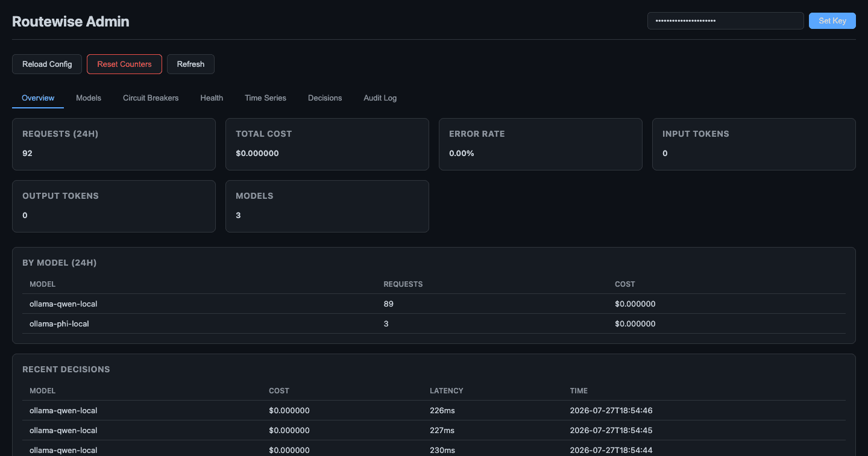Select the Total Cost card value
This screenshot has width=868, height=456.
coord(257,153)
